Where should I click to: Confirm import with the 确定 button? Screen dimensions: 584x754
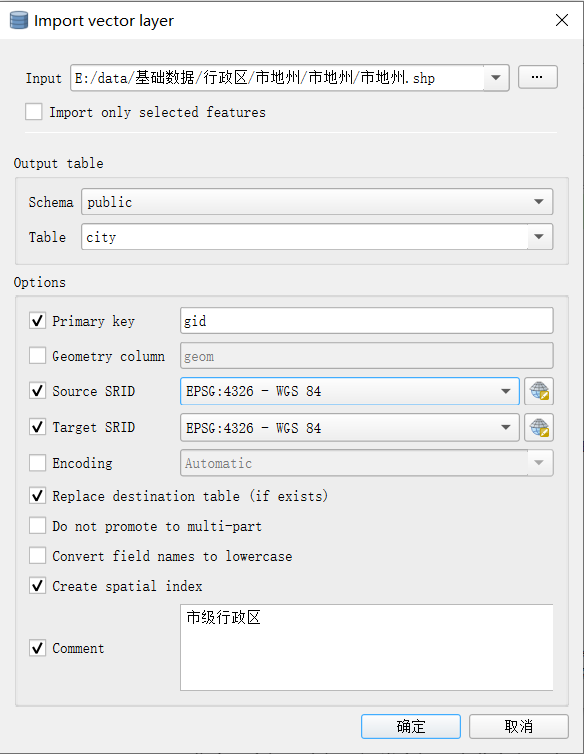click(411, 726)
